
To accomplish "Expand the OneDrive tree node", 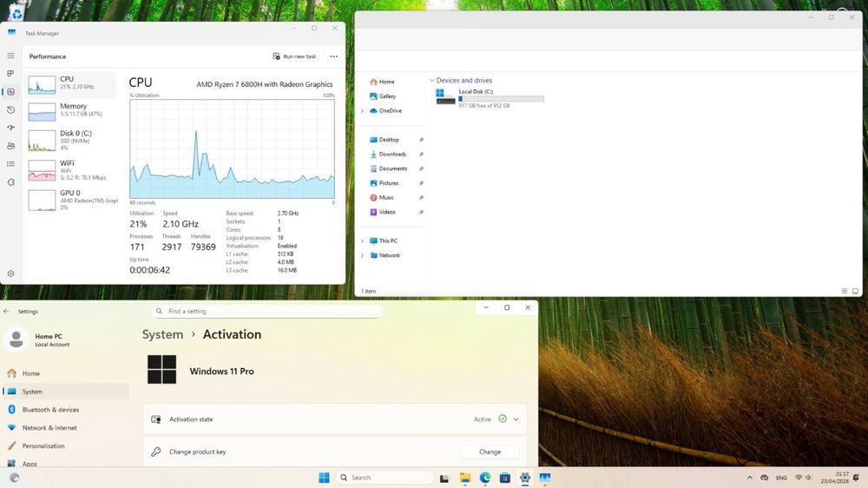I will pos(362,111).
